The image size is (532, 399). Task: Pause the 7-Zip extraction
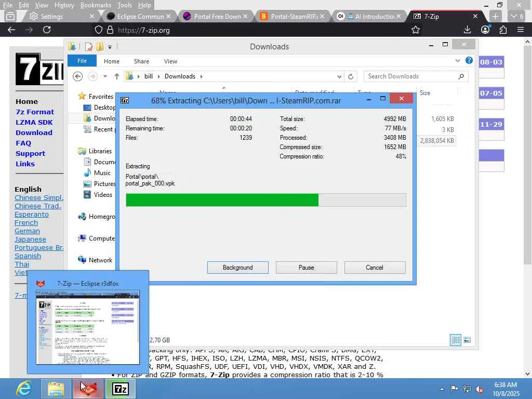(x=306, y=268)
